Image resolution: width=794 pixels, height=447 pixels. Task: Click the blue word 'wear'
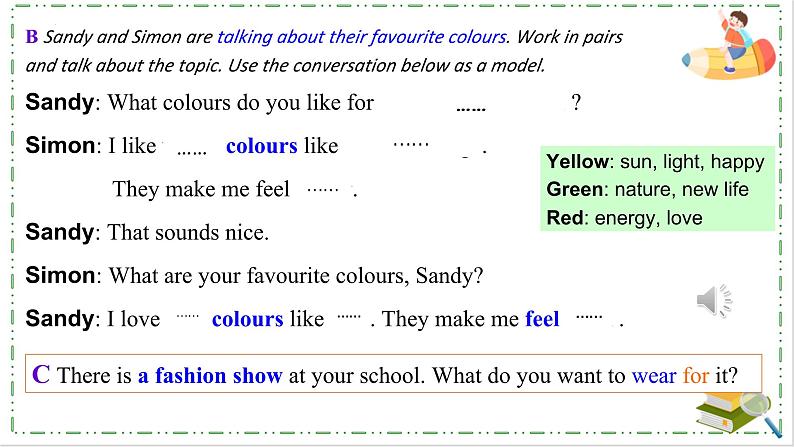(654, 376)
